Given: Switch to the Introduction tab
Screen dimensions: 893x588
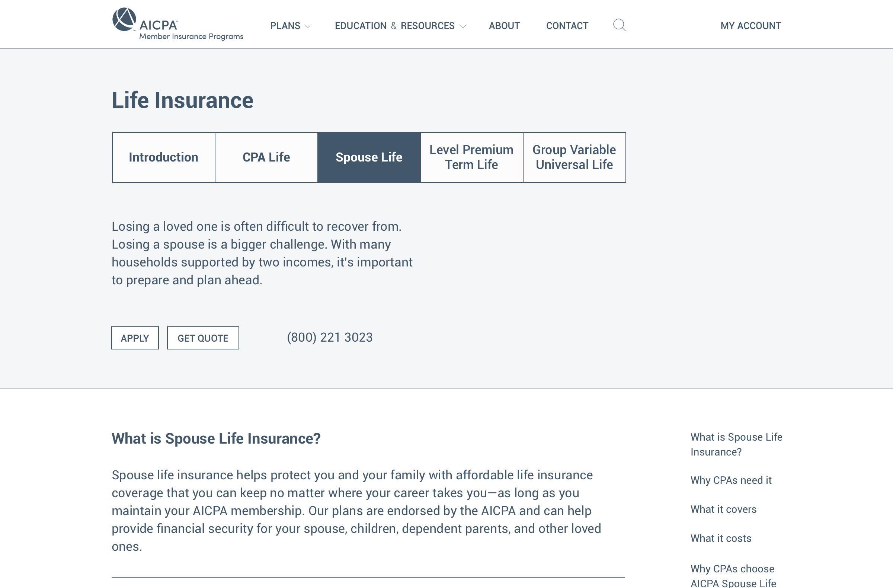Looking at the screenshot, I should 164,157.
